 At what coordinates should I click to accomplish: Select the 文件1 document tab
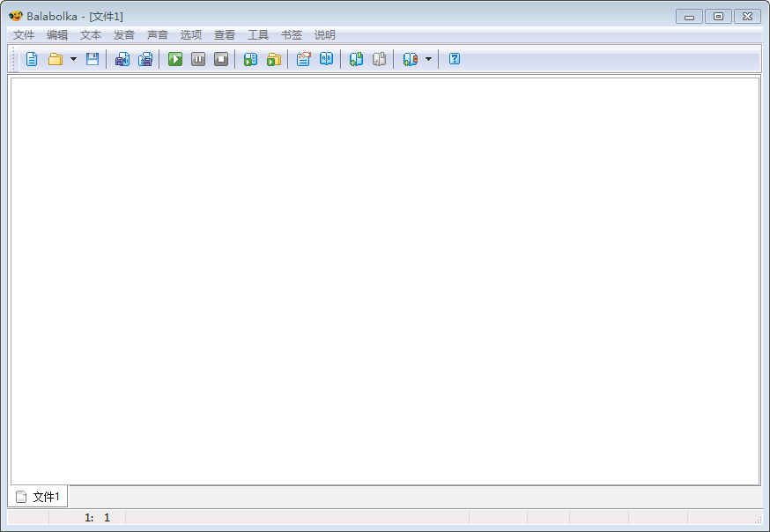point(38,497)
